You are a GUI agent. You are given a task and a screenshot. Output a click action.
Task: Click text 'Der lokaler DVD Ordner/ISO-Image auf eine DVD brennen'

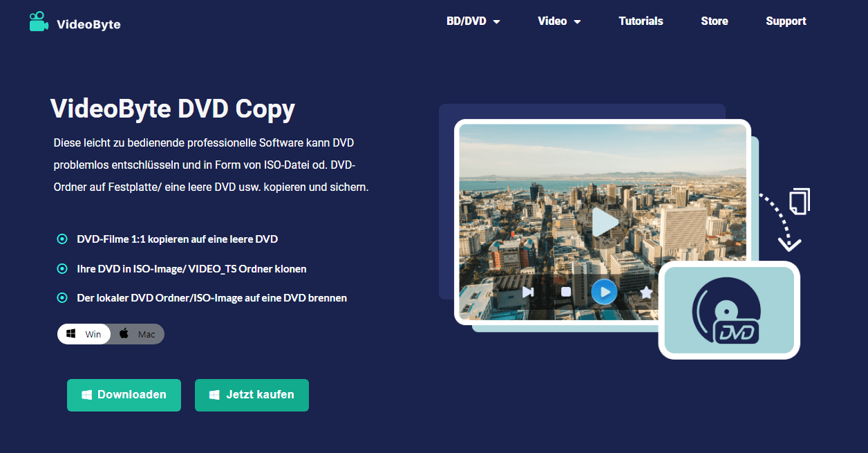211,298
